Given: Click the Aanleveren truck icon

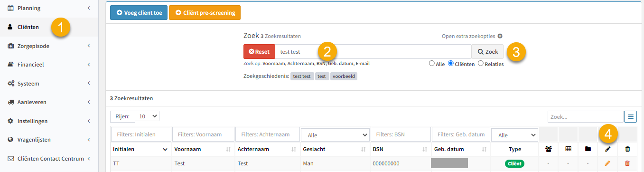Looking at the screenshot, I should point(10,102).
